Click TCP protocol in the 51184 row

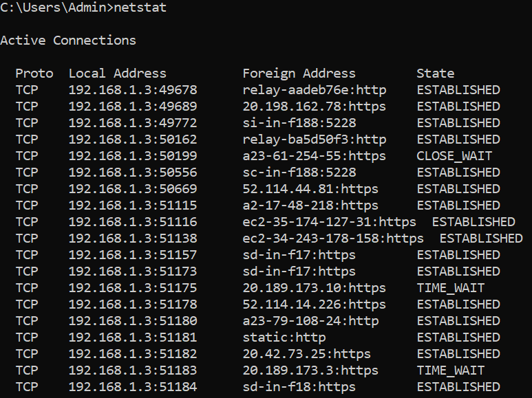click(27, 387)
